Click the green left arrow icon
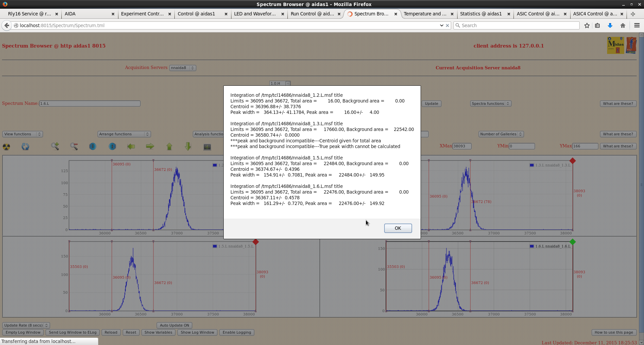The width and height of the screenshot is (644, 345). point(131,146)
